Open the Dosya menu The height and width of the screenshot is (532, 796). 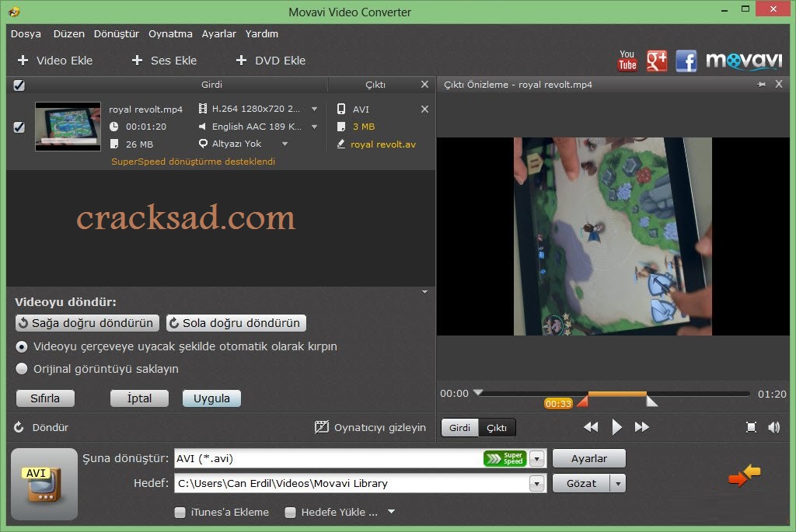point(26,34)
